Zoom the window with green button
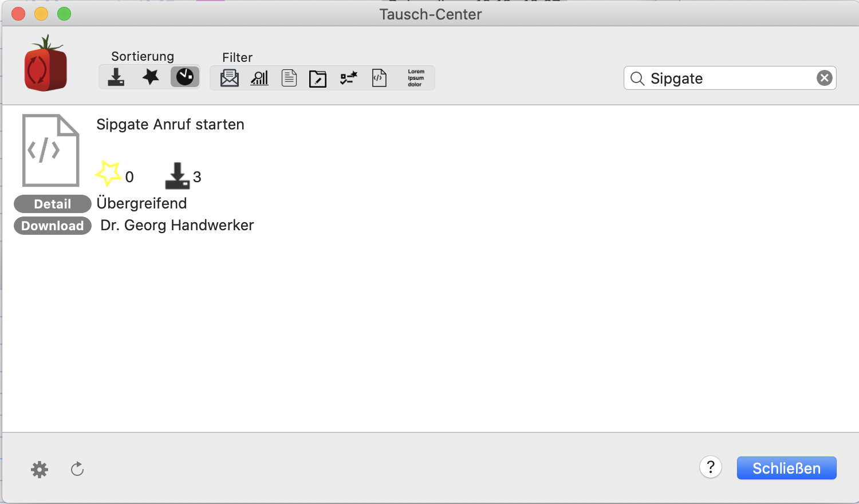 click(x=64, y=14)
